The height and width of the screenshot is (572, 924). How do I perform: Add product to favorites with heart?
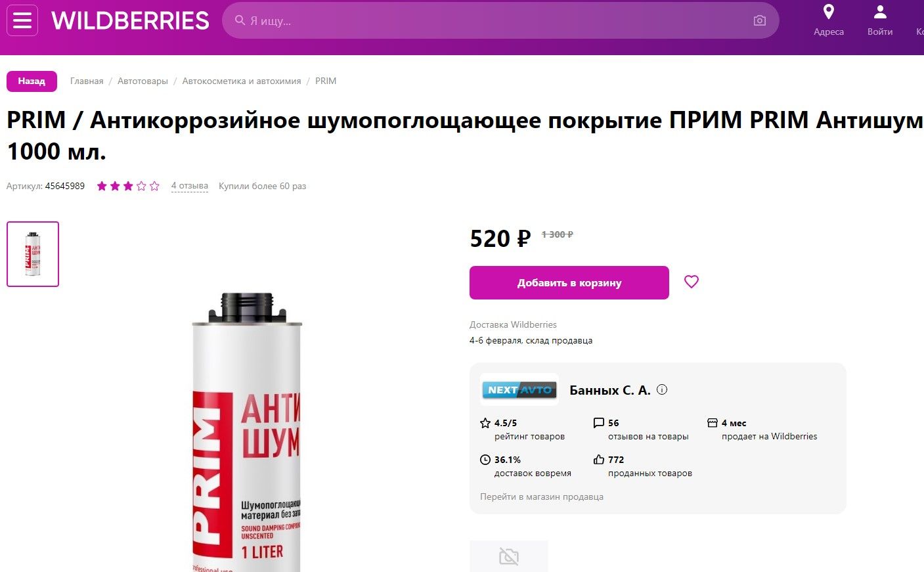coord(692,282)
